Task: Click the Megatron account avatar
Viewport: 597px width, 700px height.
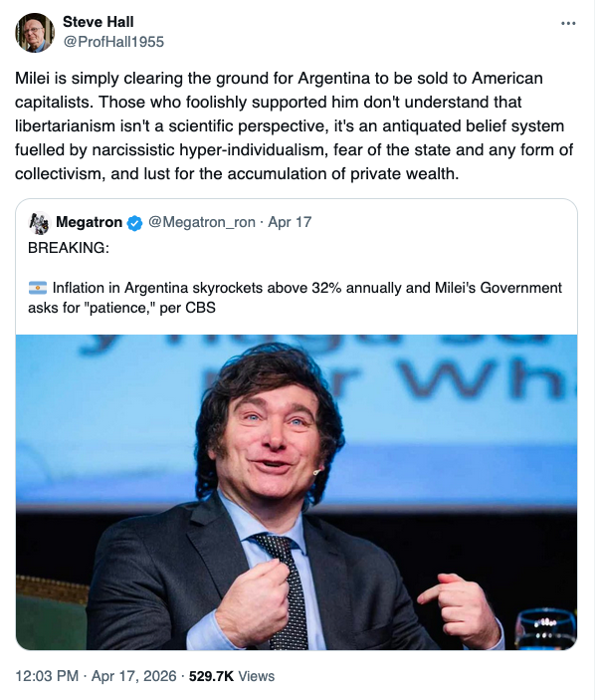Action: [39, 222]
